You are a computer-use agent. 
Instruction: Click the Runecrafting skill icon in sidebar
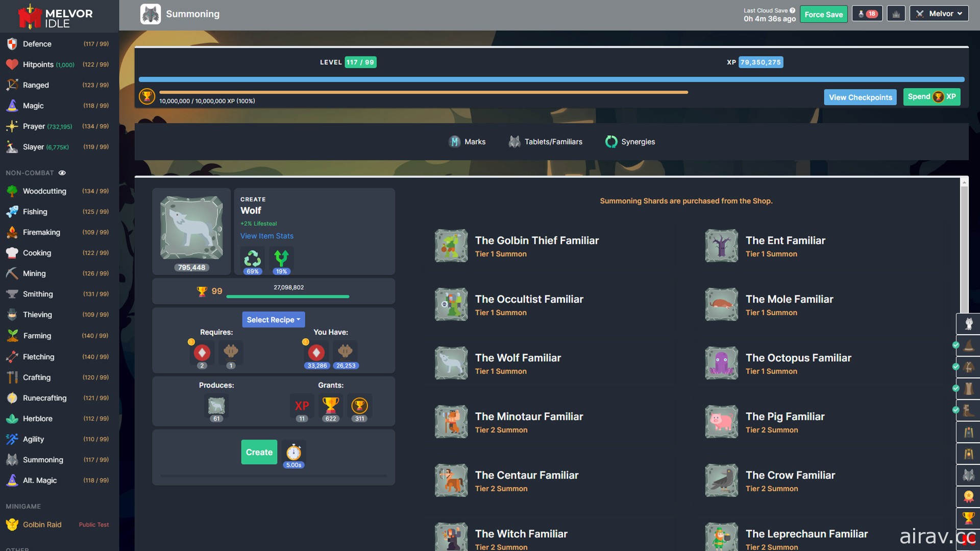click(11, 397)
